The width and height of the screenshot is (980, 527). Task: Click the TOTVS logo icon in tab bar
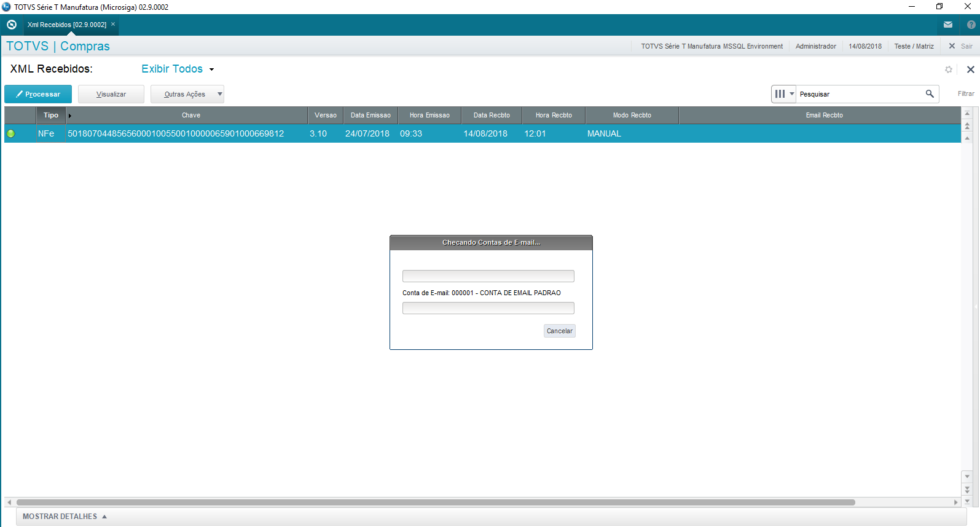click(x=11, y=25)
